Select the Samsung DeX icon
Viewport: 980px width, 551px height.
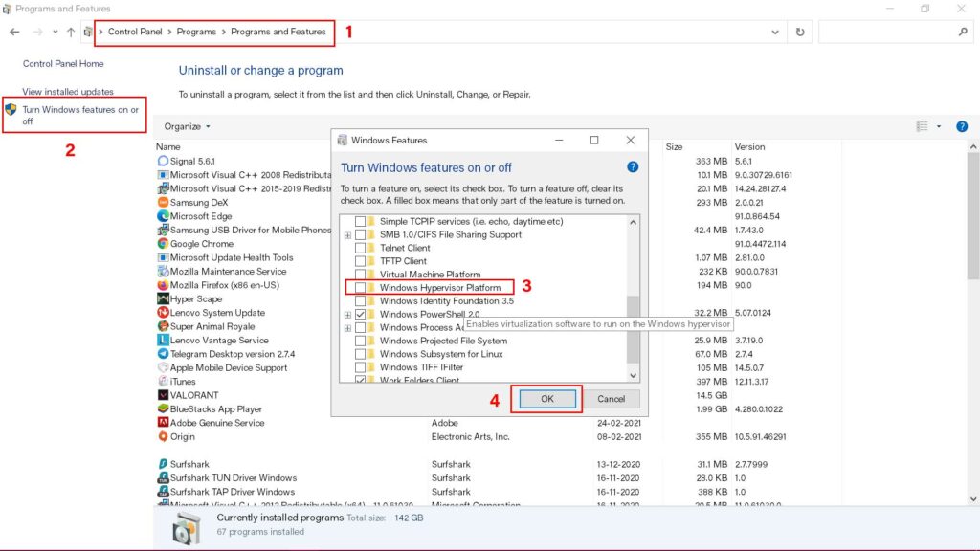pyautogui.click(x=163, y=203)
